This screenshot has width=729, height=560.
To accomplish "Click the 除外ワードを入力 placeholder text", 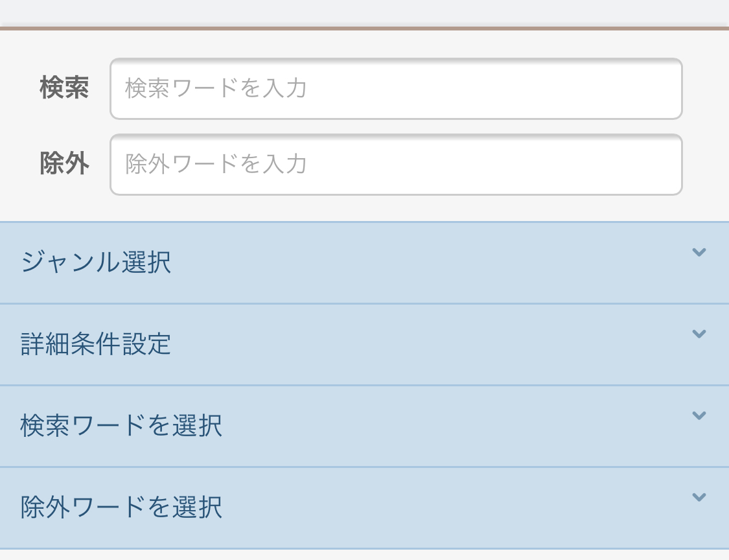I will [x=216, y=165].
